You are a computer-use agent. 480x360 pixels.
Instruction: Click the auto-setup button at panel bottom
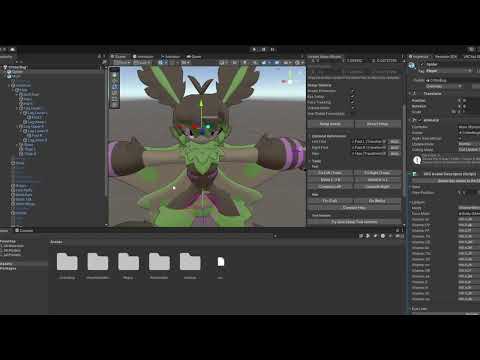(354, 222)
